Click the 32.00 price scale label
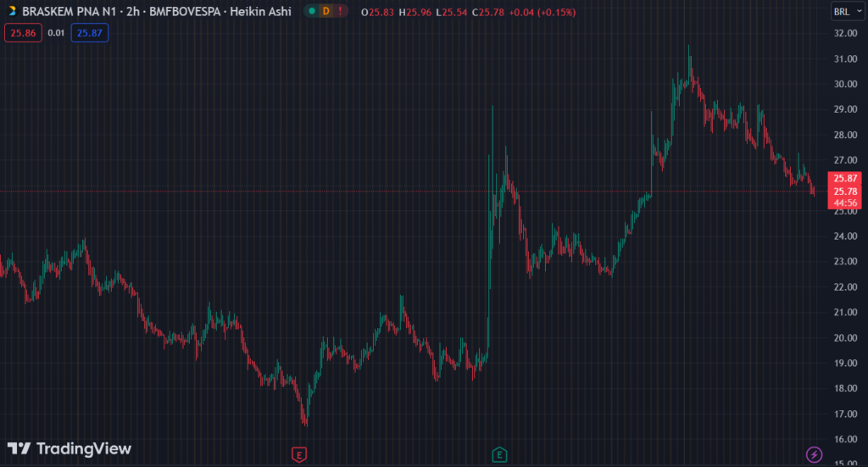This screenshot has width=868, height=467. coord(845,33)
